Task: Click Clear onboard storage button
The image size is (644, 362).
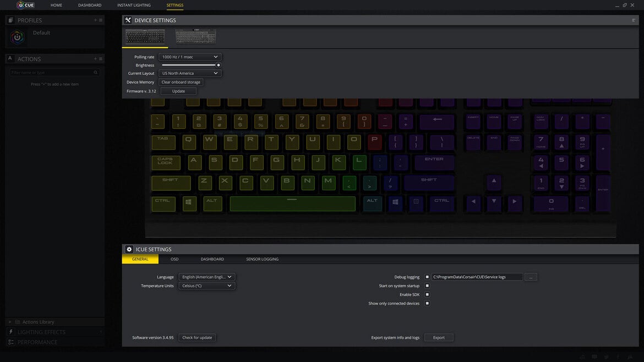Action: coord(181,82)
